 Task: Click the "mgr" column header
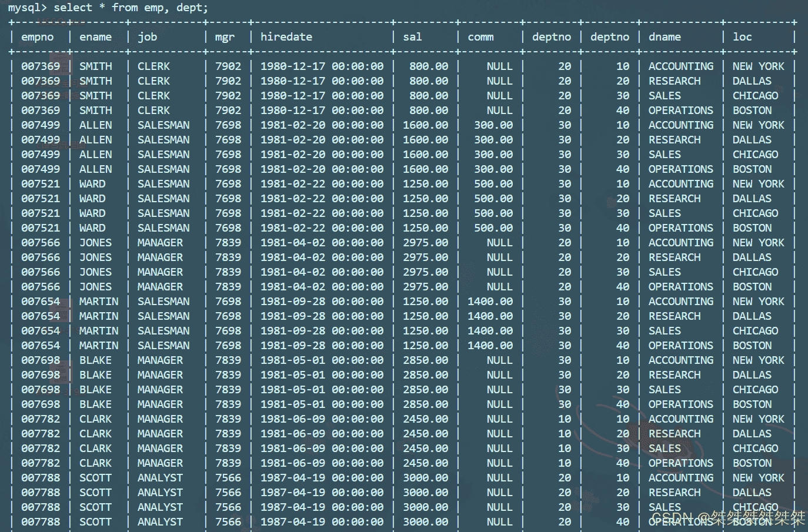(225, 37)
